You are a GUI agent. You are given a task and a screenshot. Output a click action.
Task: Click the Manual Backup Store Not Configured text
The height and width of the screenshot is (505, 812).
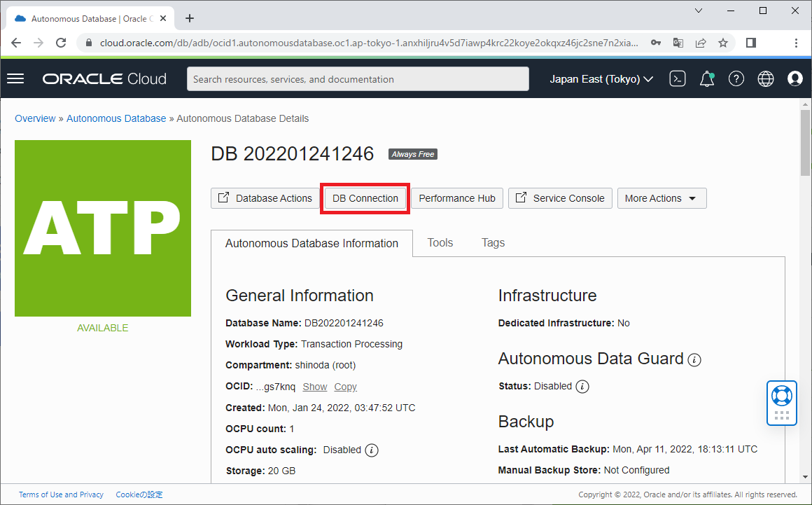tap(636, 470)
